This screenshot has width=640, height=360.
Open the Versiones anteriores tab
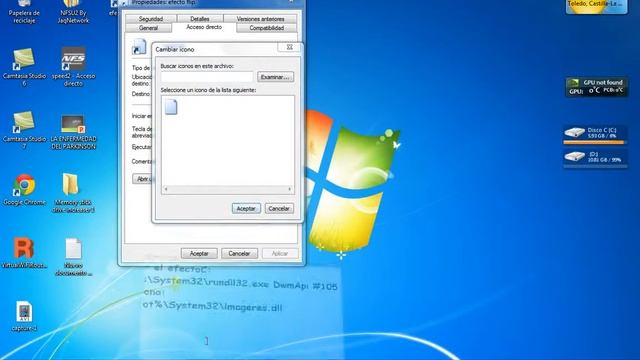click(x=260, y=19)
